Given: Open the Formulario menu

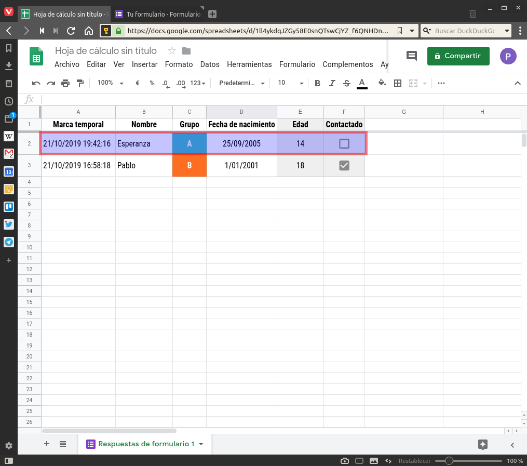Looking at the screenshot, I should [x=297, y=64].
